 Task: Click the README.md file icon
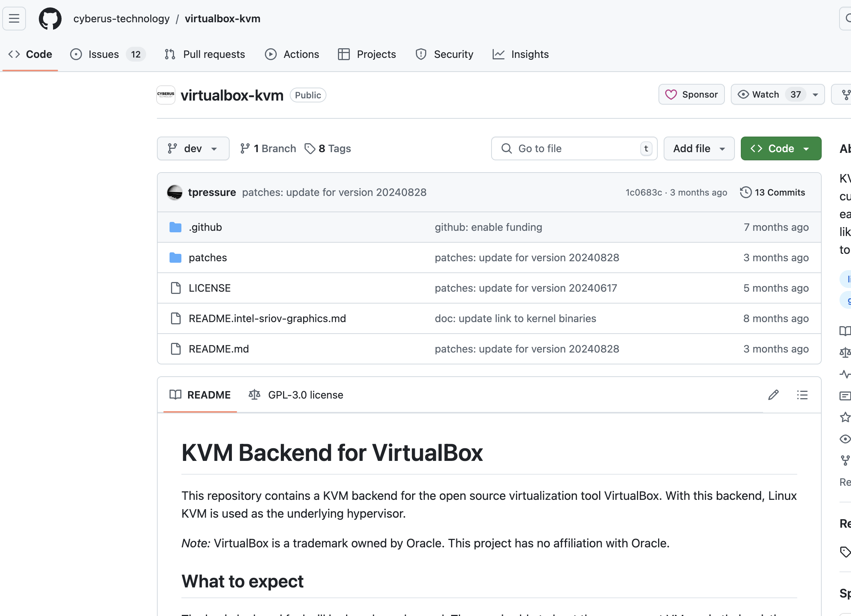click(175, 349)
